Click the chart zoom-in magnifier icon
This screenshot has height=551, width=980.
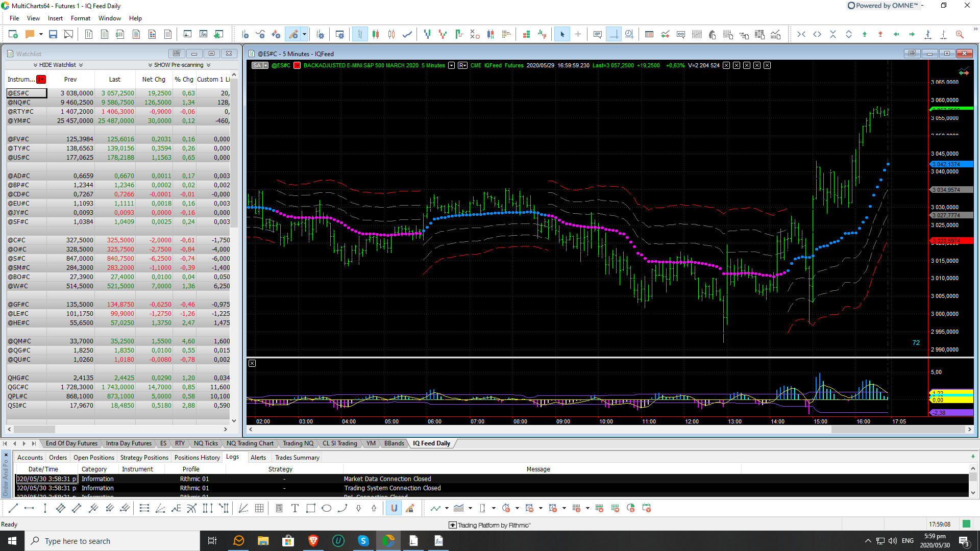pos(960,34)
